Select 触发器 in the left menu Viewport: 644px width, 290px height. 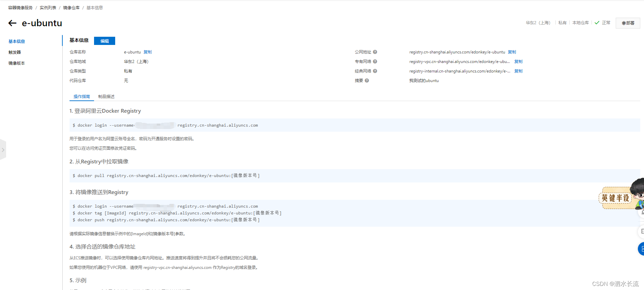[x=15, y=52]
